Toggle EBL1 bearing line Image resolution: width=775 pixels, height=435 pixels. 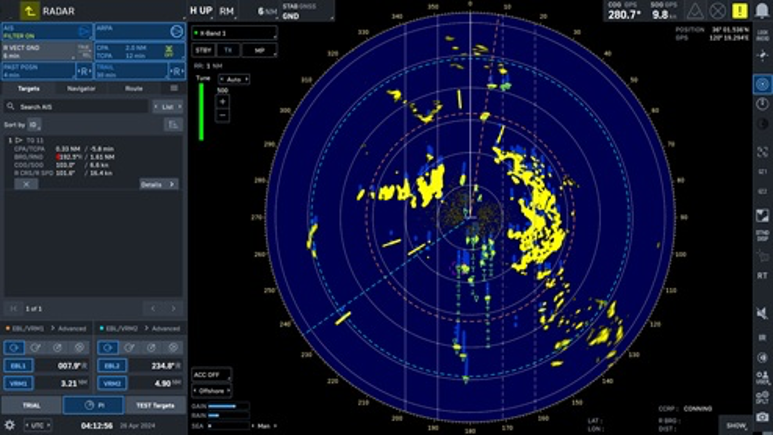coord(18,366)
